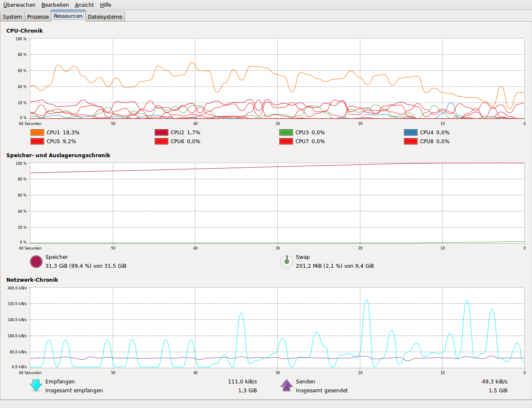Click the red CPU5 color swatch
Image resolution: width=532 pixels, height=408 pixels.
coord(37,142)
